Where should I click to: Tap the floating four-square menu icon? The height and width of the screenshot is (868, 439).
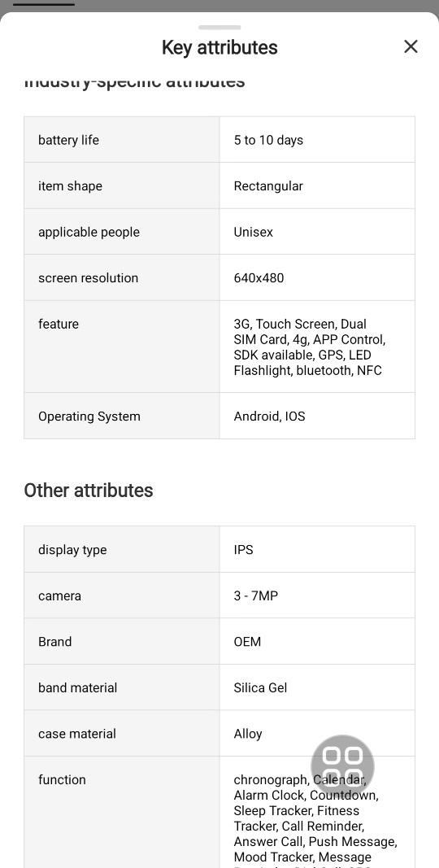(342, 766)
